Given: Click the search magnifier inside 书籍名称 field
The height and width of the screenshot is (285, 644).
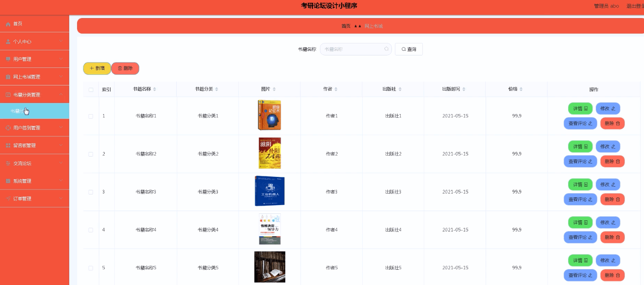Looking at the screenshot, I should point(386,49).
